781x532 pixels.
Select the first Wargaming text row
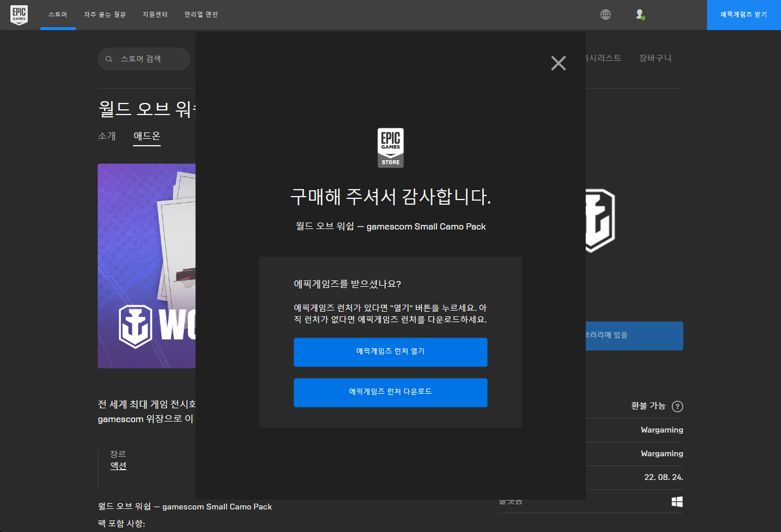click(662, 430)
